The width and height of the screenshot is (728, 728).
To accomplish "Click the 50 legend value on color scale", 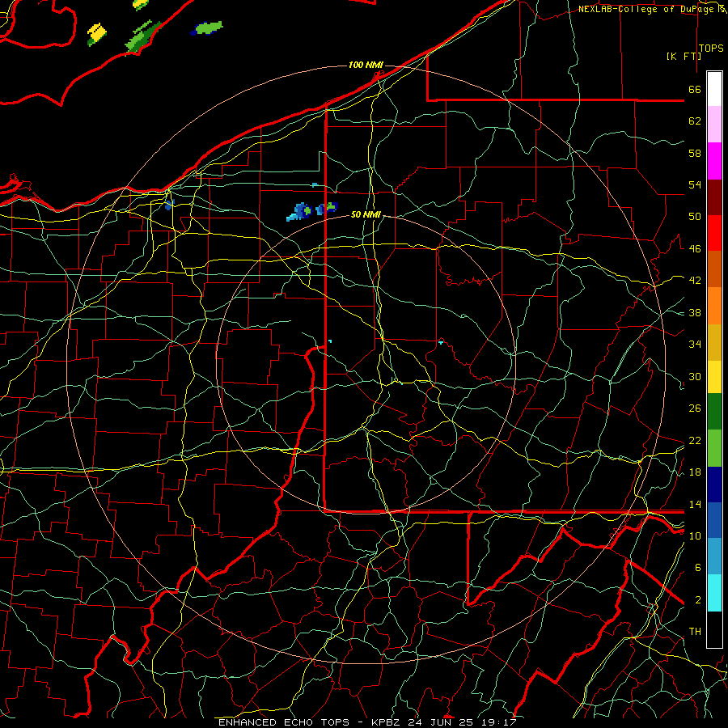I will [x=695, y=217].
